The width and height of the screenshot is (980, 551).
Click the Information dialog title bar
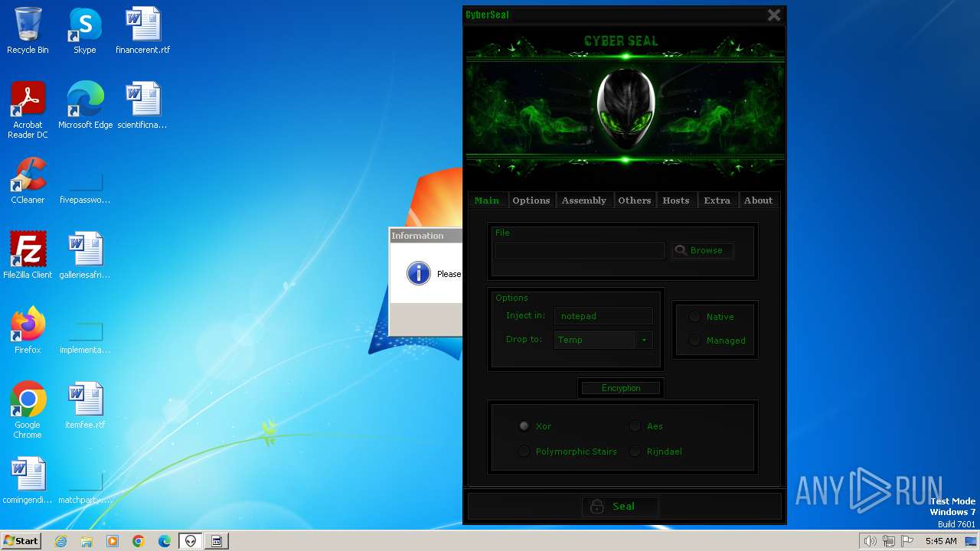pyautogui.click(x=426, y=236)
